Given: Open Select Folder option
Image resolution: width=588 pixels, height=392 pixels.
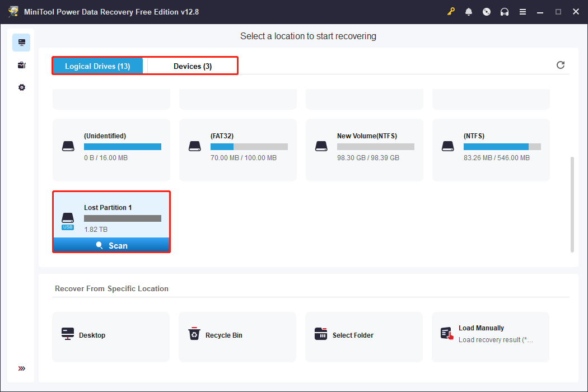Looking at the screenshot, I should [x=363, y=336].
